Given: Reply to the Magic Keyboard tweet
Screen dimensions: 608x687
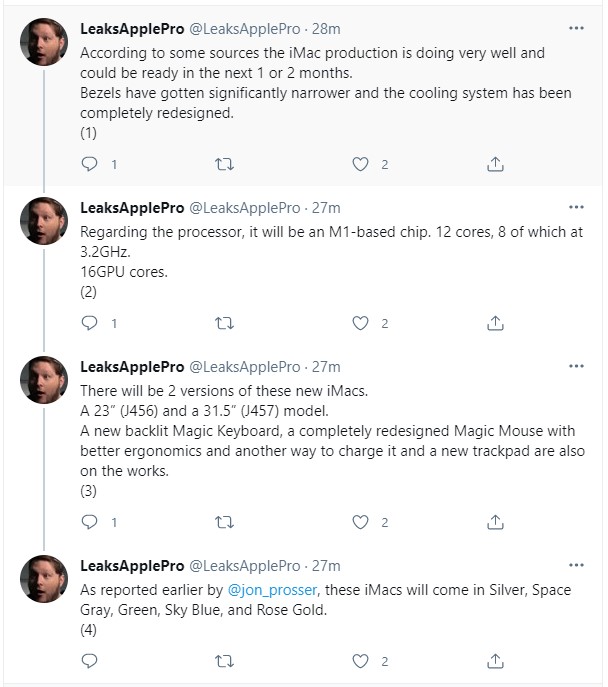Looking at the screenshot, I should 90,521.
